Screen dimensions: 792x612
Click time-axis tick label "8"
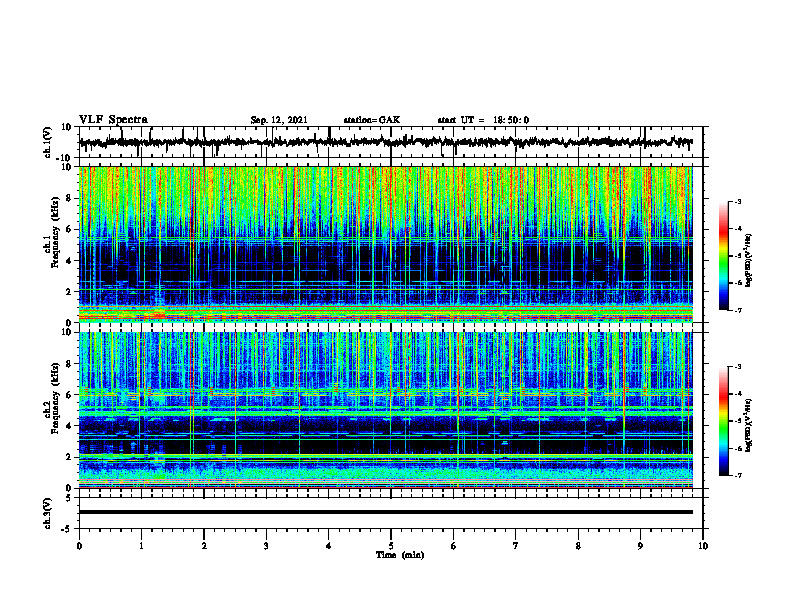click(x=578, y=546)
